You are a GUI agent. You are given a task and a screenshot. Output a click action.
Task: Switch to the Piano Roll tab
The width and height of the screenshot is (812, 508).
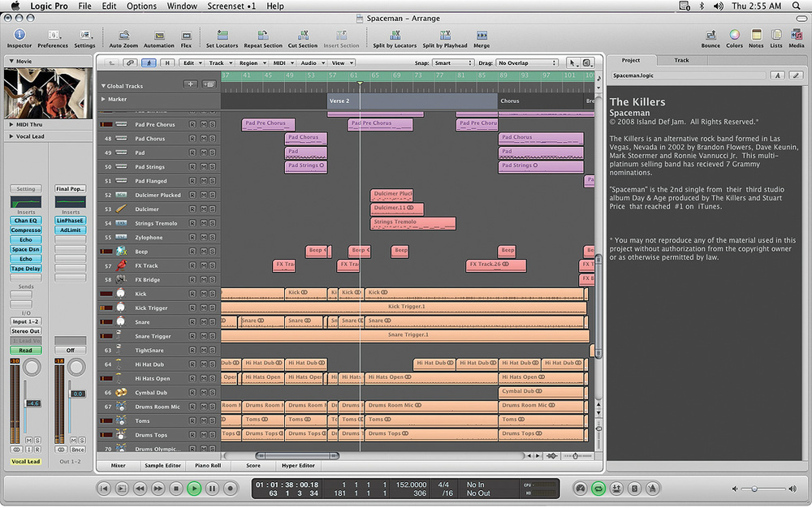click(208, 466)
